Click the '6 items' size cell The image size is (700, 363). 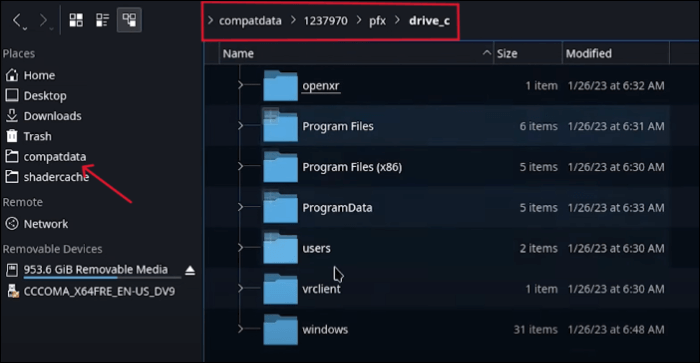coord(538,126)
